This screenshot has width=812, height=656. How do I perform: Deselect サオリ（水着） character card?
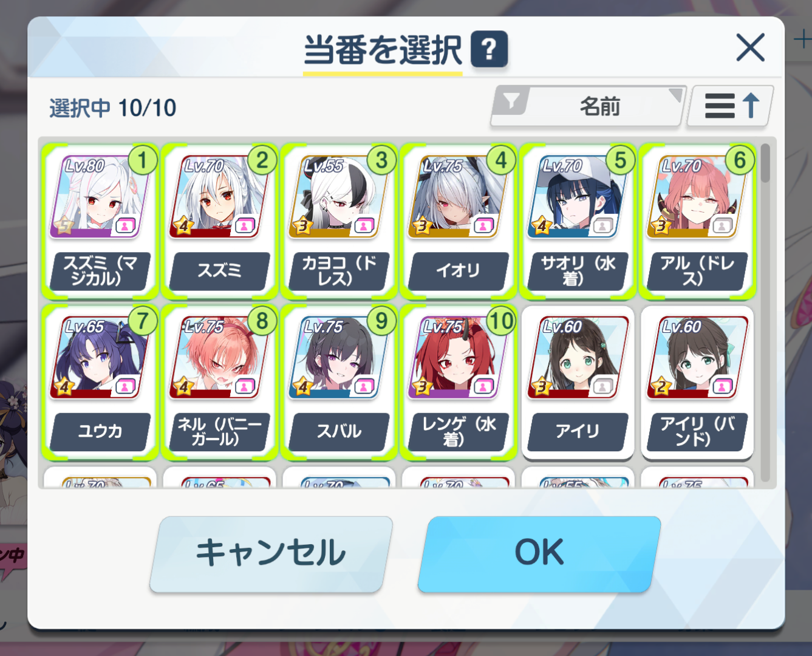tap(578, 222)
